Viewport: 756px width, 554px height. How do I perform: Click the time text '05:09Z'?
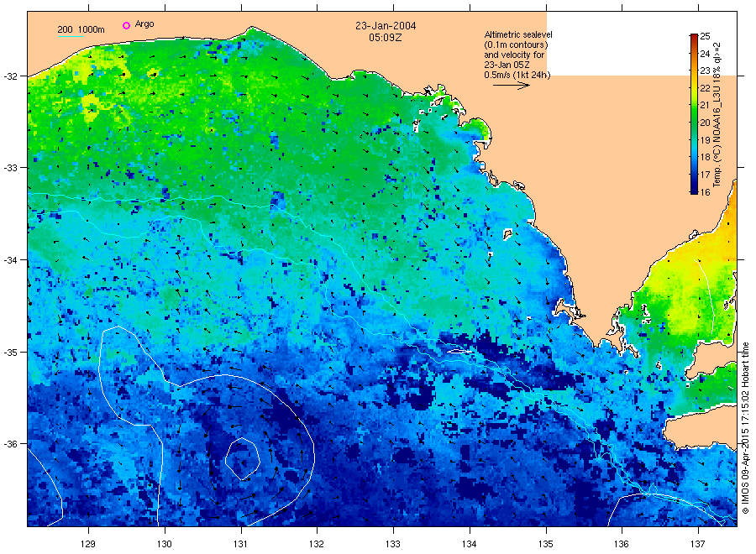pos(386,37)
